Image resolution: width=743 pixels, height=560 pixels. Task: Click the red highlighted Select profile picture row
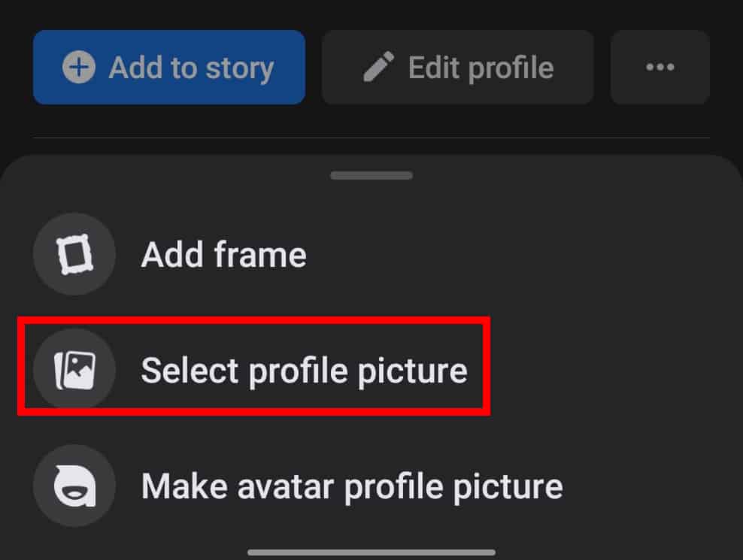253,366
